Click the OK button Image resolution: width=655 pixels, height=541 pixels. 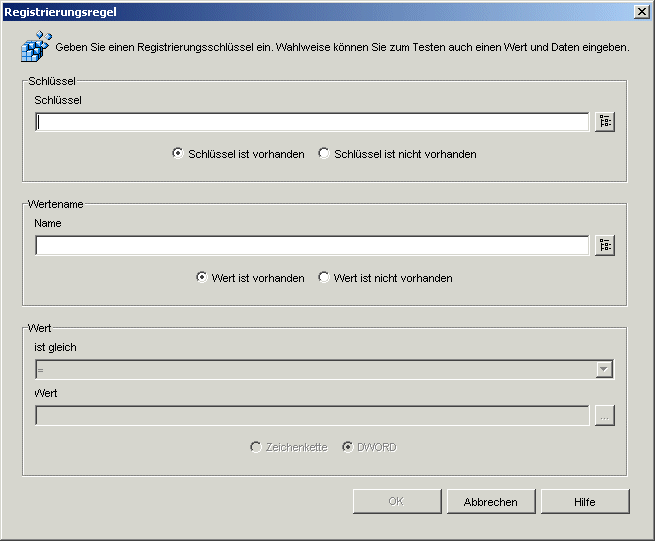point(396,501)
